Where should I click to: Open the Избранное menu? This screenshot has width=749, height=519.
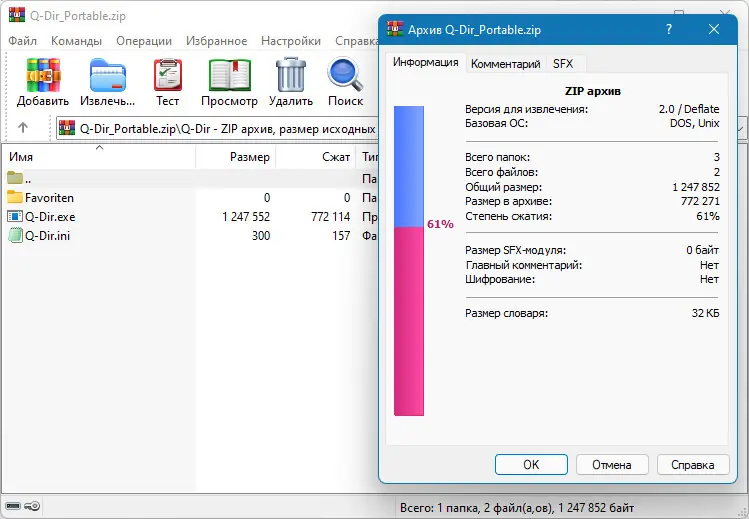pyautogui.click(x=216, y=41)
